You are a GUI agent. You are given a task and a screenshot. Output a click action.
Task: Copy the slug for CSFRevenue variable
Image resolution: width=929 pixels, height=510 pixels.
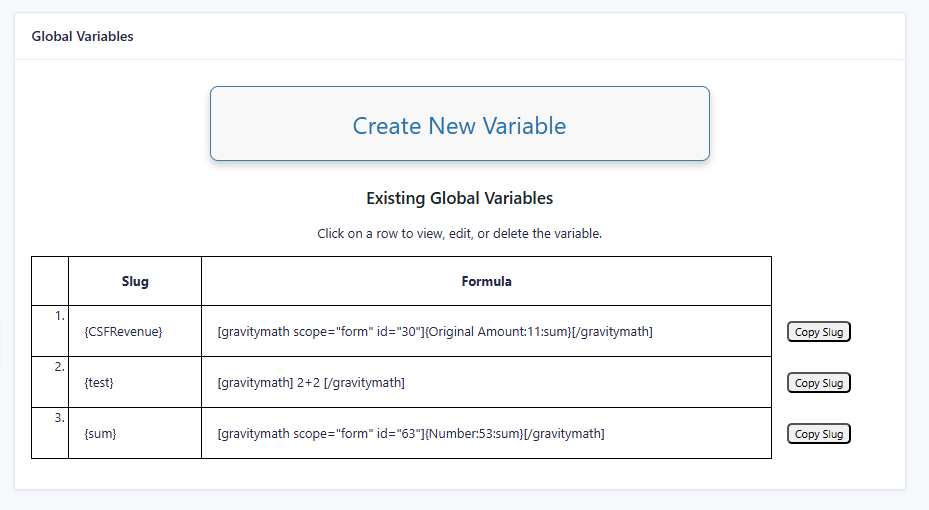click(x=818, y=332)
